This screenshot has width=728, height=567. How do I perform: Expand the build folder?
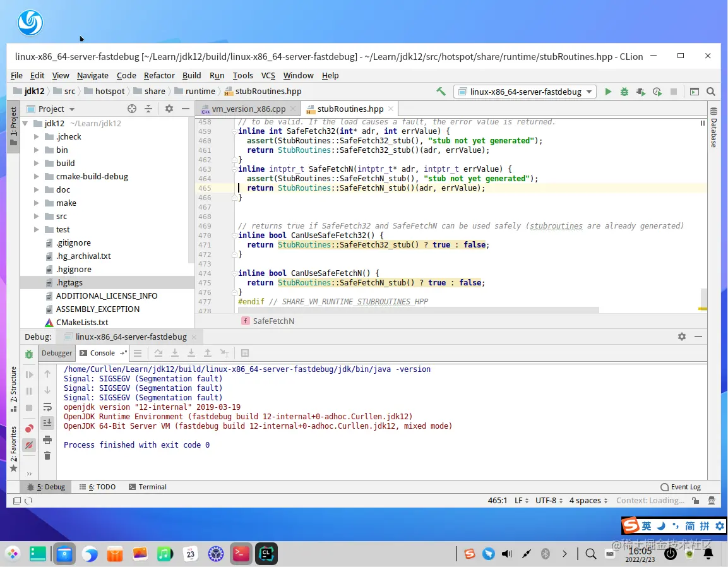coord(36,163)
